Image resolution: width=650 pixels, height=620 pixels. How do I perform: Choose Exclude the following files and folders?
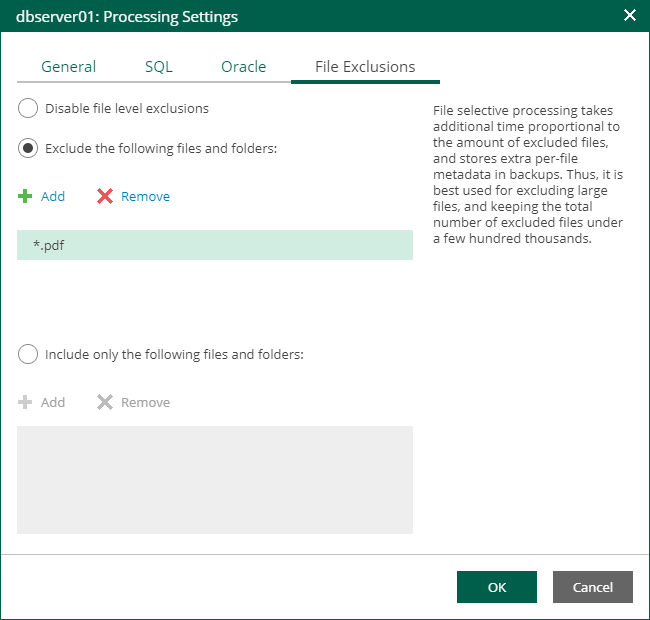click(28, 148)
